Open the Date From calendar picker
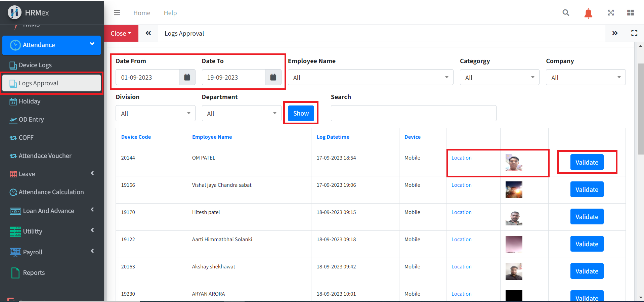This screenshot has width=644, height=302. (x=187, y=77)
